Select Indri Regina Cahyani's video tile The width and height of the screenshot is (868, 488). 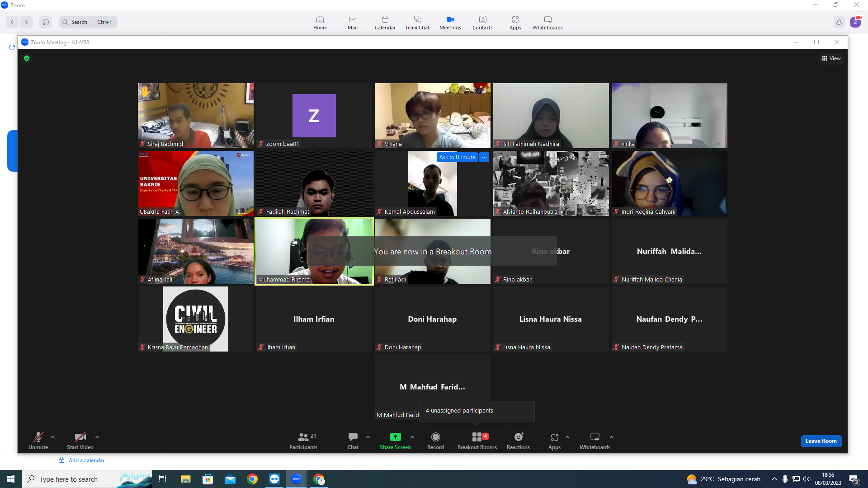coord(670,183)
